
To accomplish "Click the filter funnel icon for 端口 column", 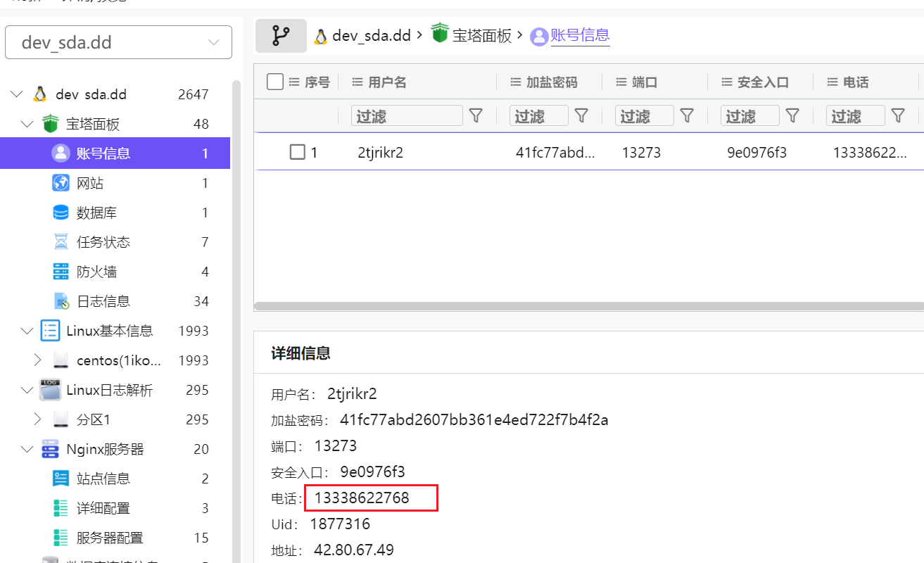I will pos(687,116).
